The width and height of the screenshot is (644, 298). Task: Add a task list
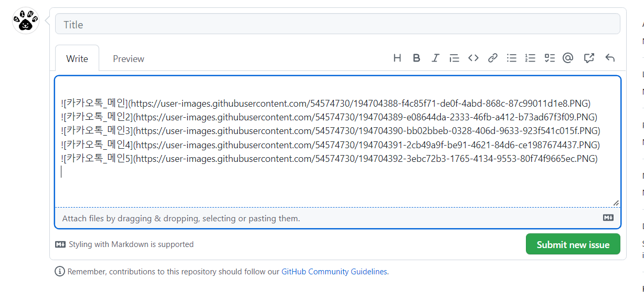point(550,58)
